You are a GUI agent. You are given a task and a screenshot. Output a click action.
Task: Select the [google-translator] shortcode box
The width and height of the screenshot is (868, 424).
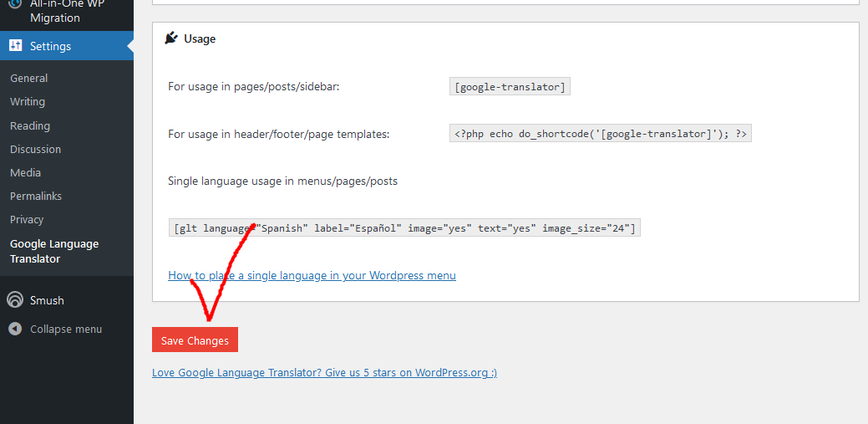510,87
